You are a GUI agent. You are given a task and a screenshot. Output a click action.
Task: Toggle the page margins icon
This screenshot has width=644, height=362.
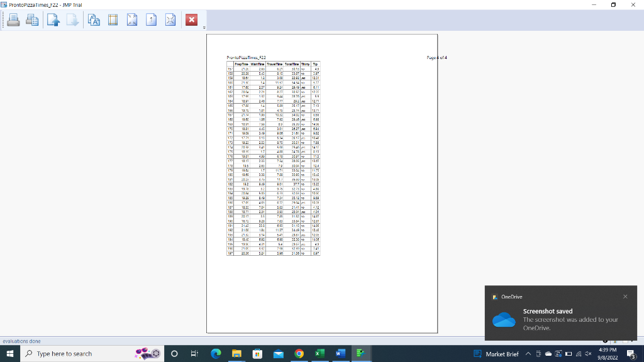click(x=113, y=19)
